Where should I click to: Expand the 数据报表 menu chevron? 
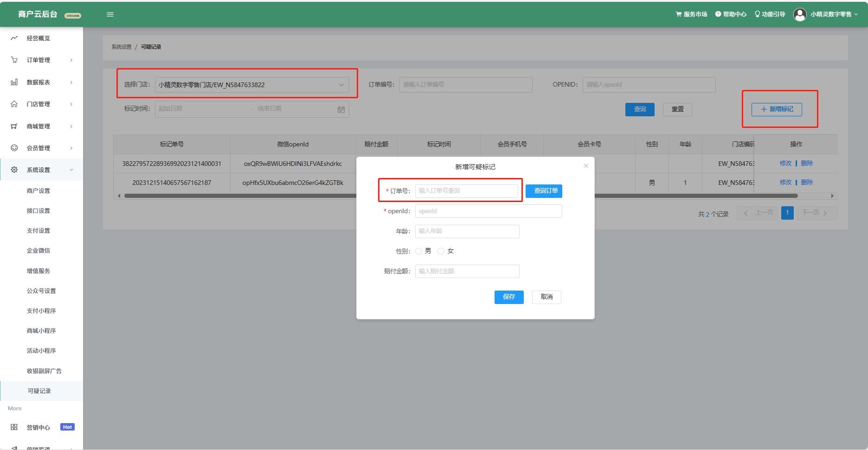click(71, 82)
